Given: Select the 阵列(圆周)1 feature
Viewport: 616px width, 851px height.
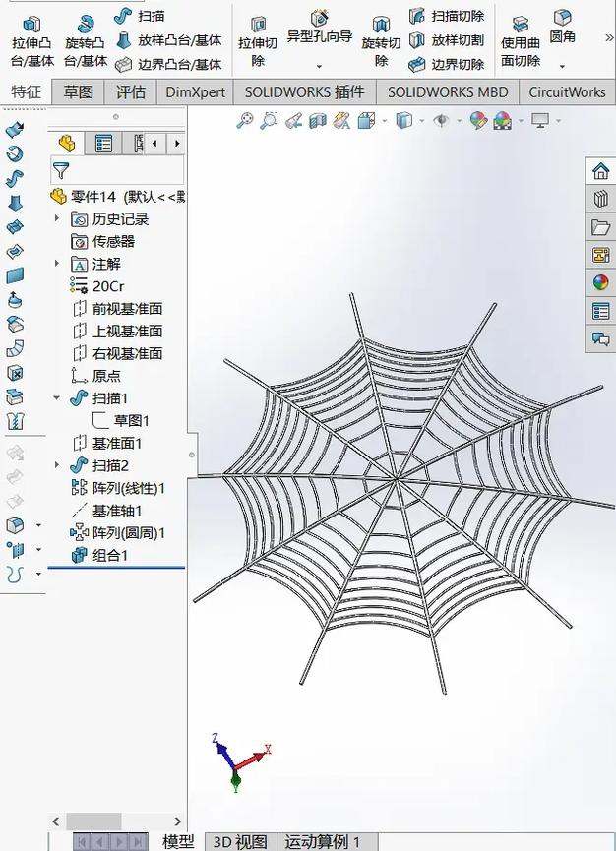Looking at the screenshot, I should point(118,533).
